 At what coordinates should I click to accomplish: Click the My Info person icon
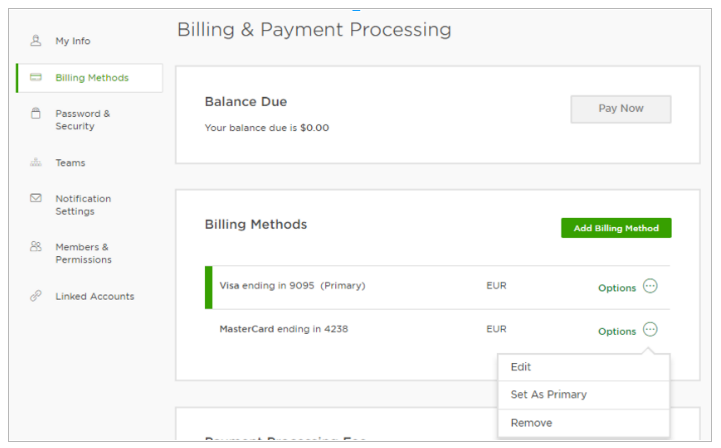[x=36, y=41]
